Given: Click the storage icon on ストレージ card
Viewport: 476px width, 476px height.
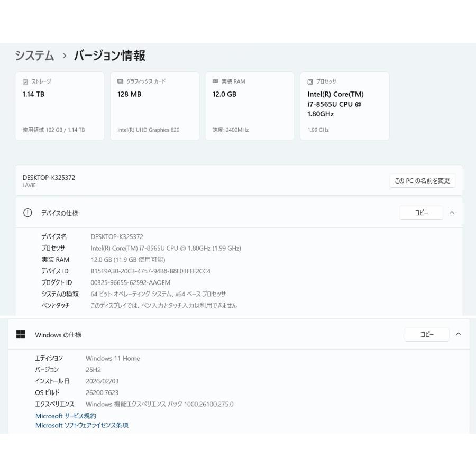Looking at the screenshot, I should [x=25, y=81].
